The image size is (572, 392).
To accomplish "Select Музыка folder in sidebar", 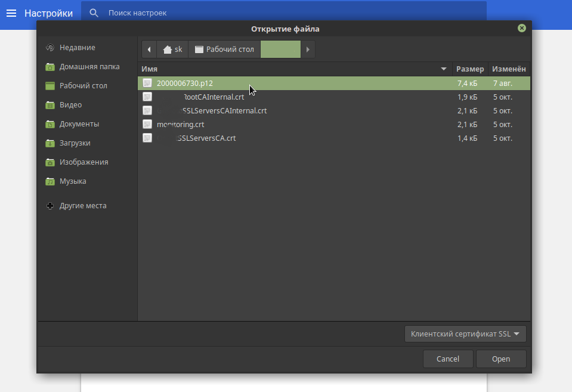I will [x=72, y=181].
